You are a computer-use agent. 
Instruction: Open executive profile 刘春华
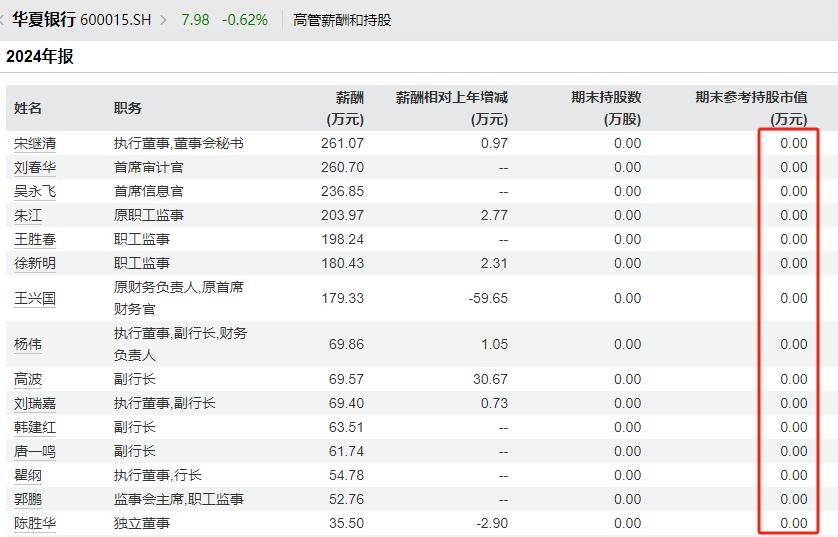point(35,167)
